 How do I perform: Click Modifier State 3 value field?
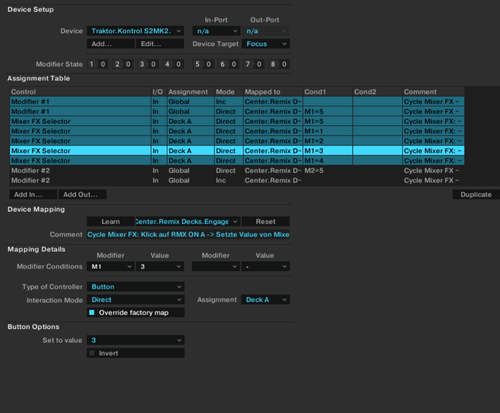[x=153, y=64]
